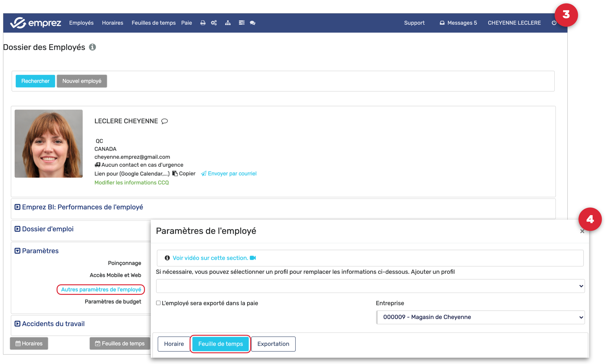Click the printer icon in navbar
Screen dimensions: 612x364
pos(203,23)
